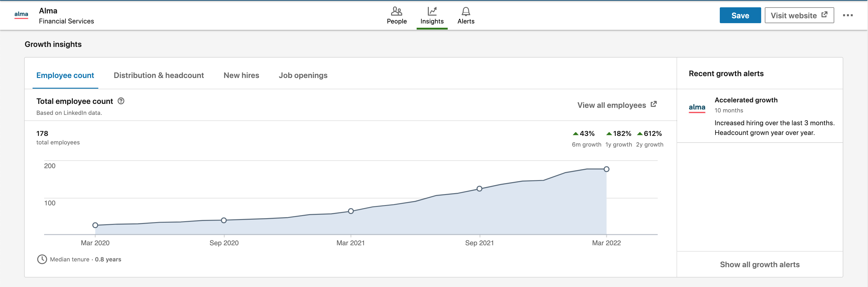Click the Alma logo in the header
The image size is (868, 287).
tap(21, 15)
